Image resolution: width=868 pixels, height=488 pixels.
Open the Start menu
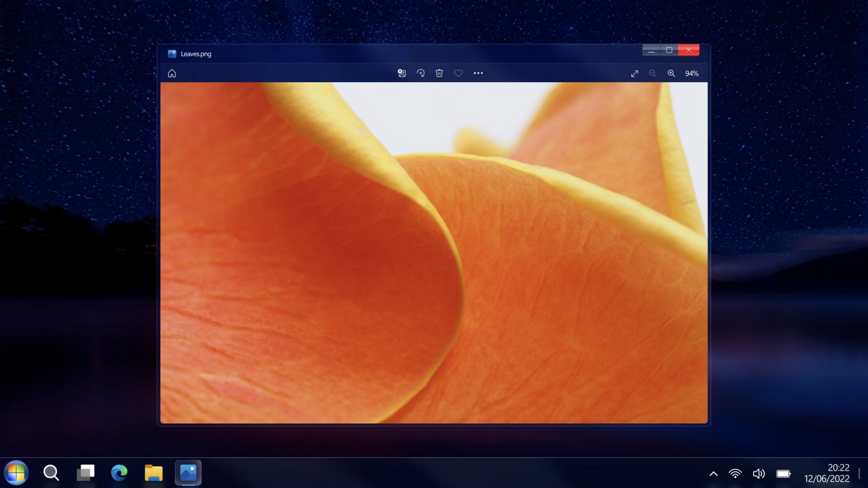(16, 472)
